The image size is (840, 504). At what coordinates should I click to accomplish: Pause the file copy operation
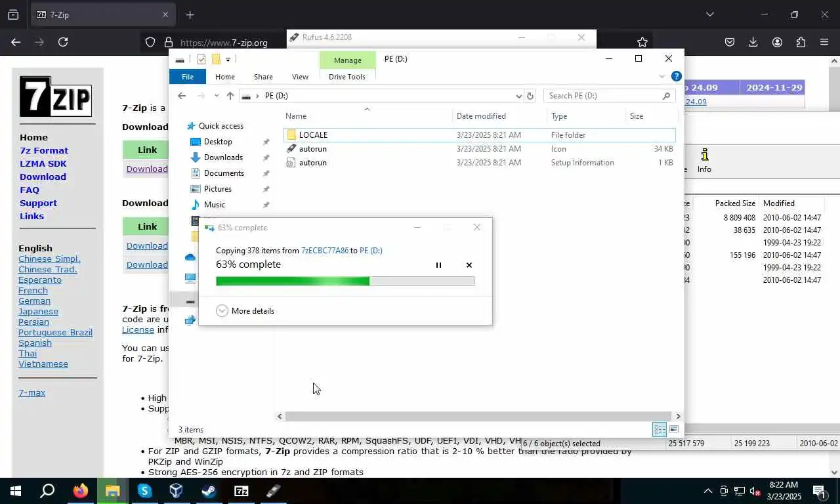point(438,265)
